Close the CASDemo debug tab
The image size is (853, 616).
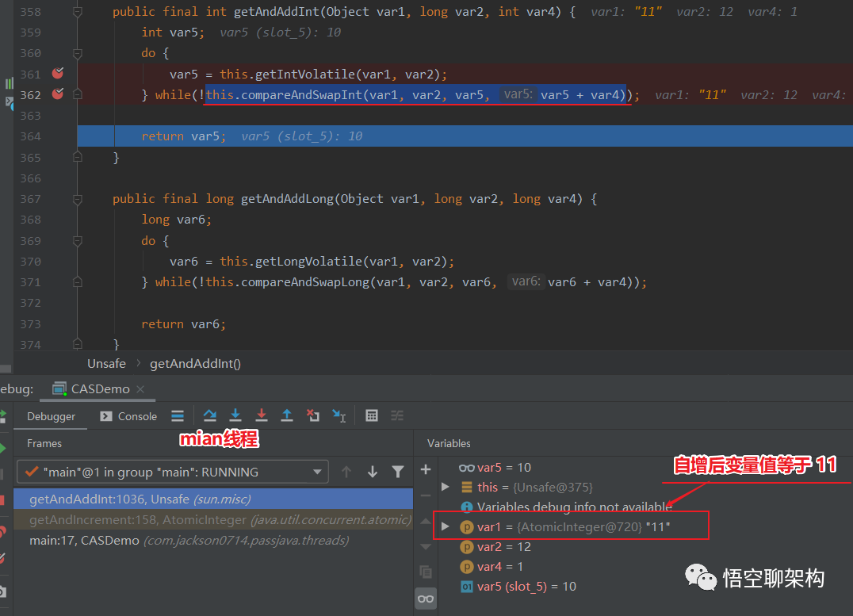[x=140, y=389]
